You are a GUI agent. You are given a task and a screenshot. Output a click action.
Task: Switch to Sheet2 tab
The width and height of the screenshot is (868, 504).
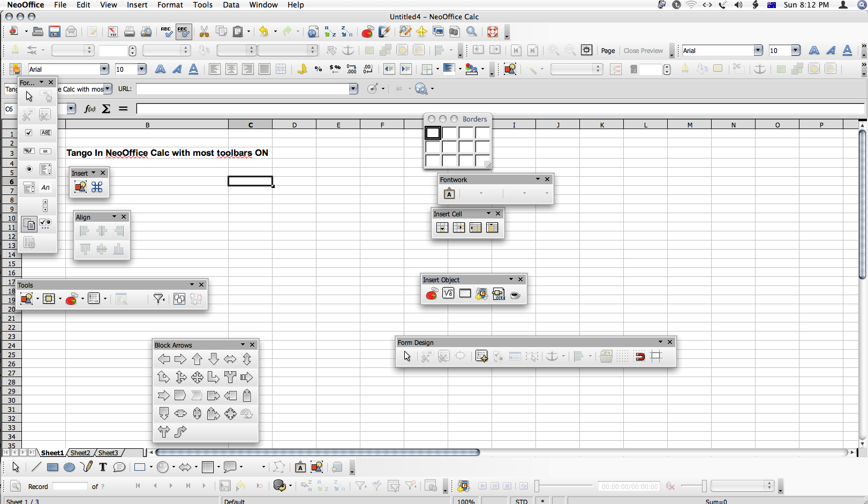(80, 453)
